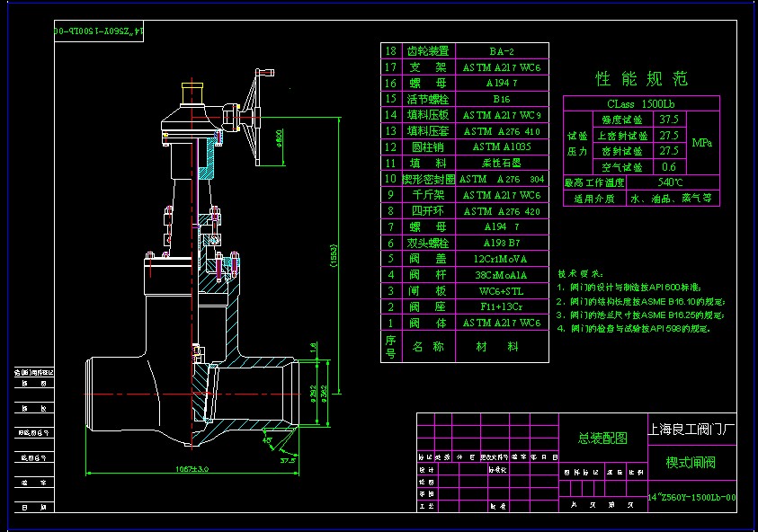This screenshot has height=532, width=758.
Task: Select the 37.5 strength test value
Action: [x=668, y=119]
